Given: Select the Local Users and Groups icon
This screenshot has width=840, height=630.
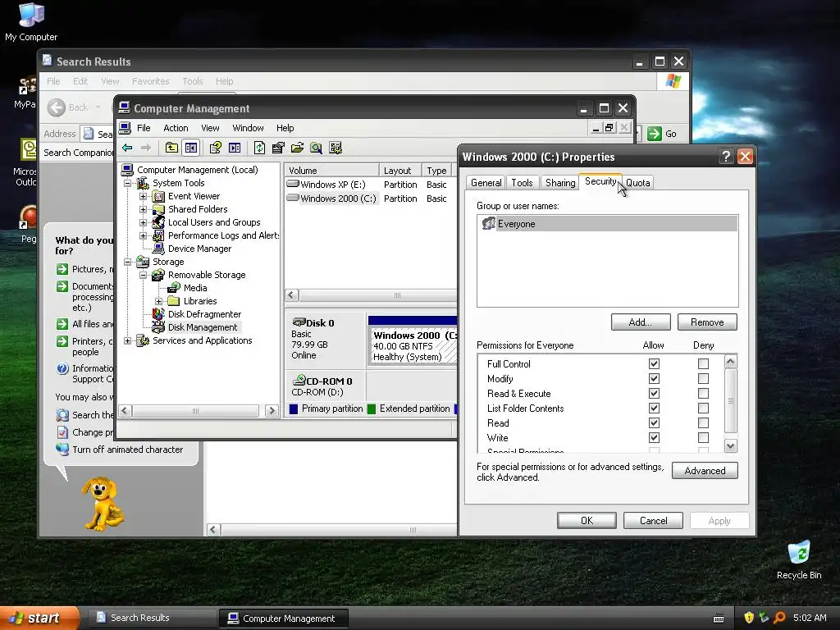Looking at the screenshot, I should tap(158, 222).
